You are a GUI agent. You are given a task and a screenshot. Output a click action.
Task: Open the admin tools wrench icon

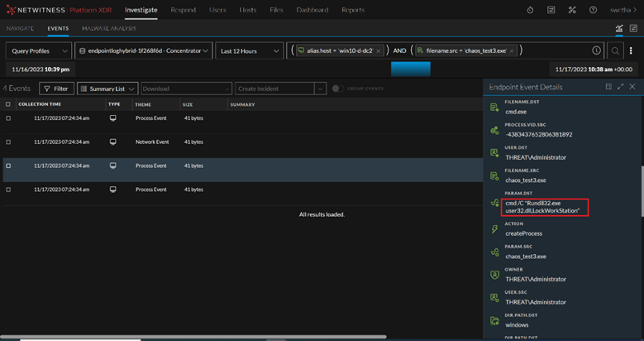(x=570, y=10)
